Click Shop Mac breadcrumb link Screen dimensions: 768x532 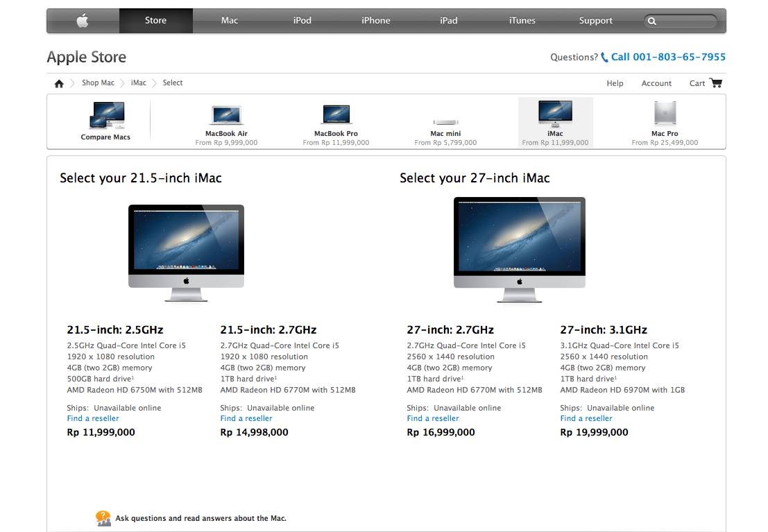pyautogui.click(x=98, y=83)
